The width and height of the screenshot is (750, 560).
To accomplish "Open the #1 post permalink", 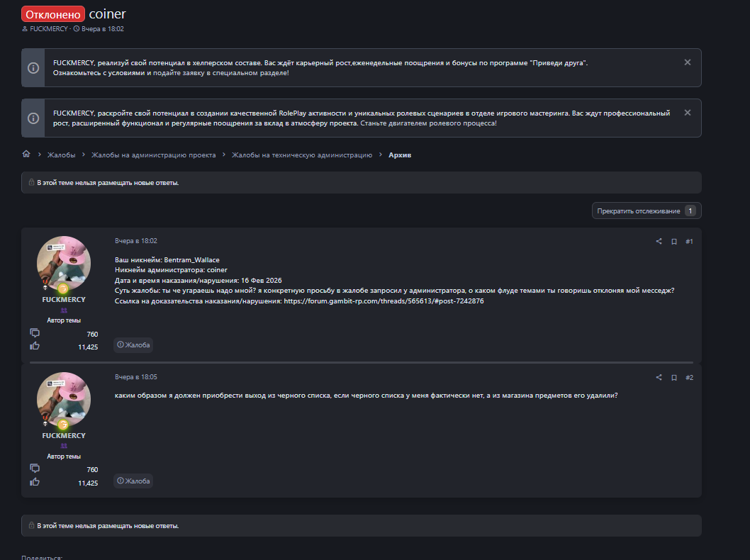I will coord(689,242).
